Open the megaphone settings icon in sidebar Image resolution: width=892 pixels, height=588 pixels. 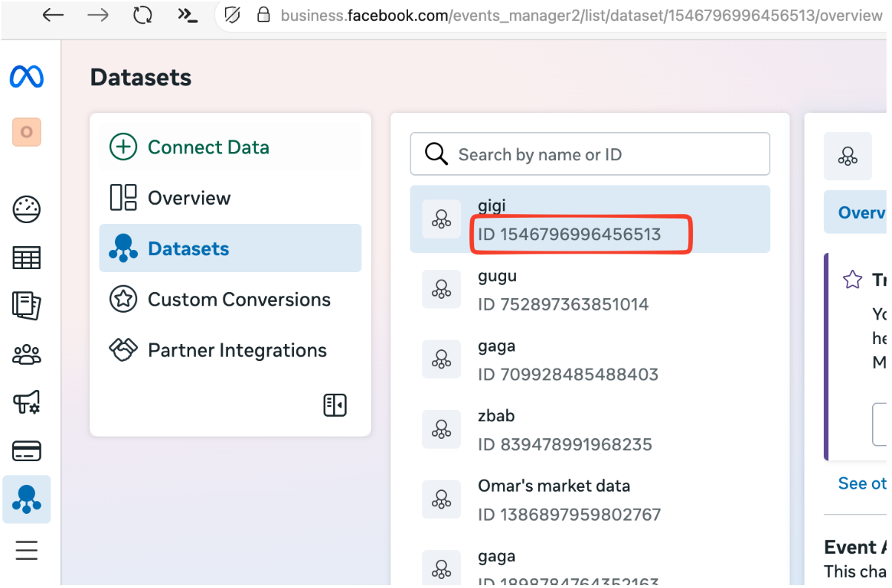tap(27, 403)
